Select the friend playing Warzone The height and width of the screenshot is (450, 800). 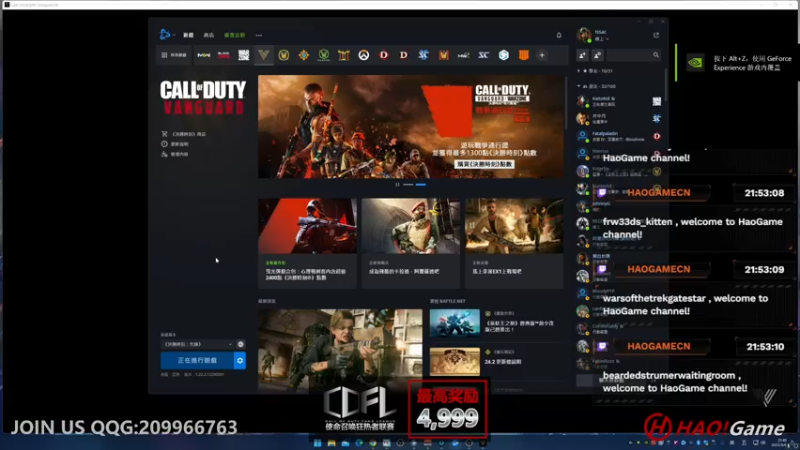[619, 102]
